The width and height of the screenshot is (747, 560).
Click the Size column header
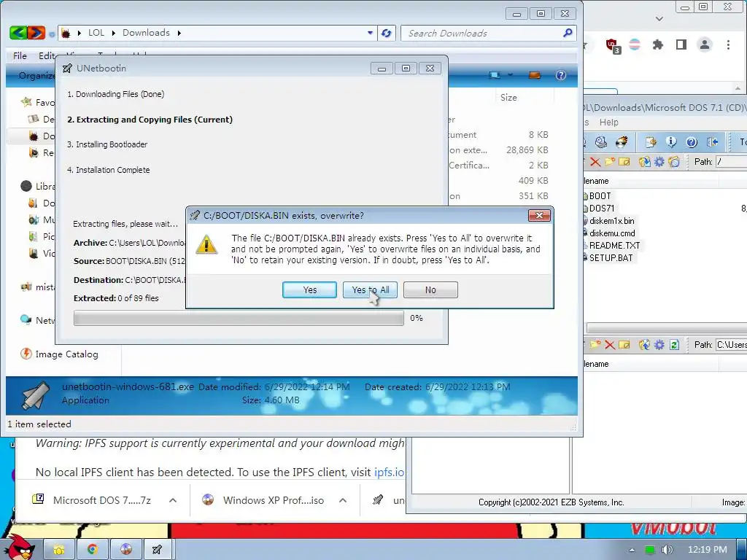[x=508, y=98]
